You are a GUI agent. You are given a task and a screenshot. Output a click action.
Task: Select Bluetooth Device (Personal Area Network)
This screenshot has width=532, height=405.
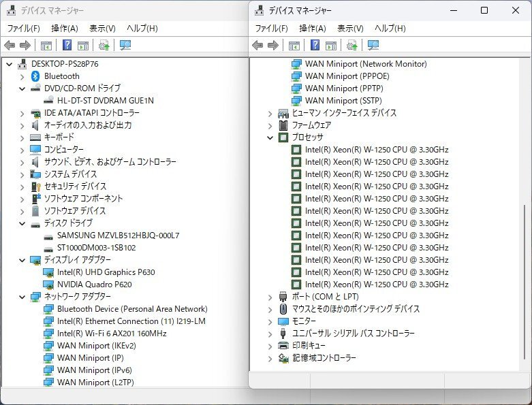[x=132, y=309]
